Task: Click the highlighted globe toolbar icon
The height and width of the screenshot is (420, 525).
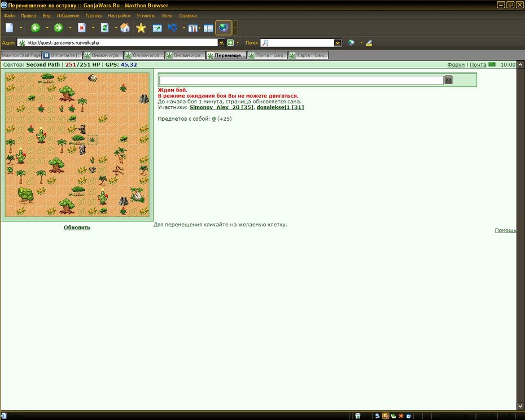Action: [224, 28]
